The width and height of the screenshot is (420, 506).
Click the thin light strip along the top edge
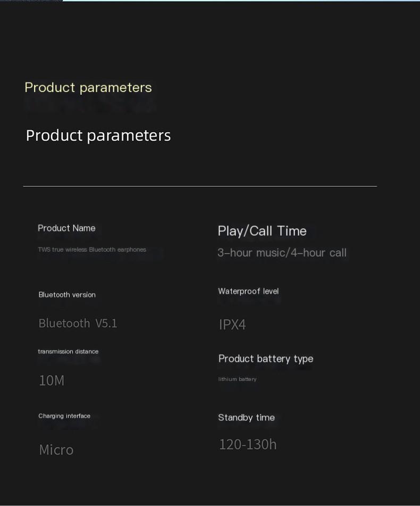point(239,1)
